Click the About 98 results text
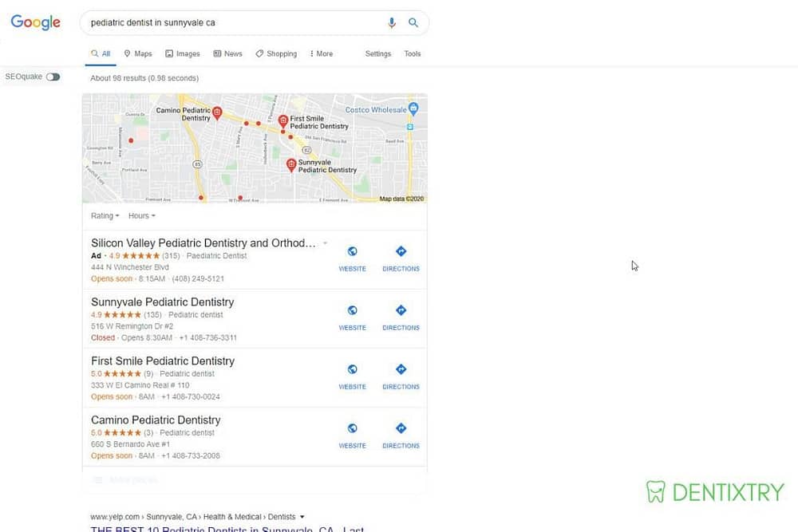The image size is (798, 532). pyautogui.click(x=144, y=78)
